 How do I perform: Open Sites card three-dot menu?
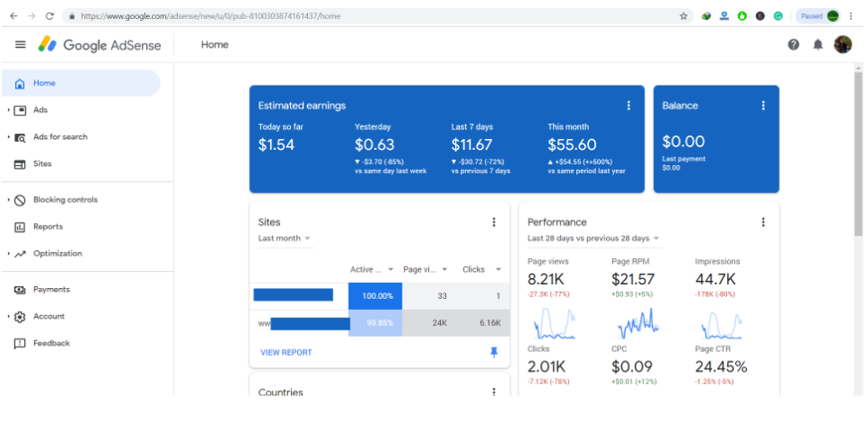(494, 222)
